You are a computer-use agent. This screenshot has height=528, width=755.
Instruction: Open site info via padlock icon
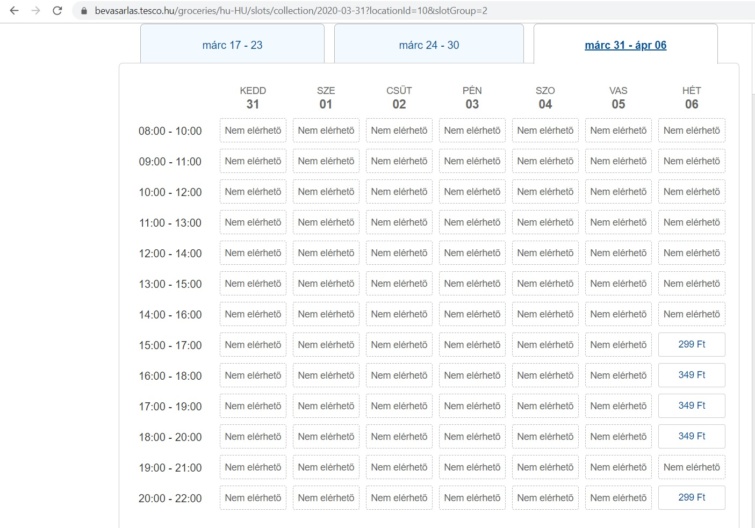pos(85,10)
